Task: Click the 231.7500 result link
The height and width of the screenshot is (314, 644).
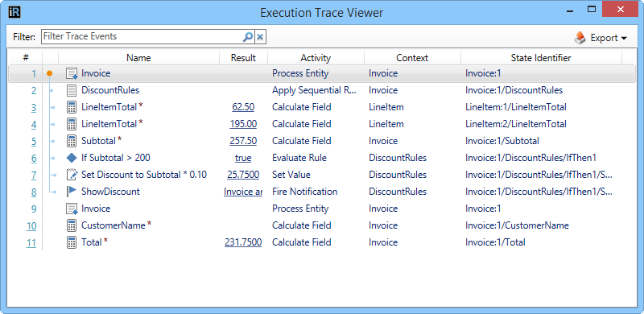Action: pyautogui.click(x=243, y=242)
